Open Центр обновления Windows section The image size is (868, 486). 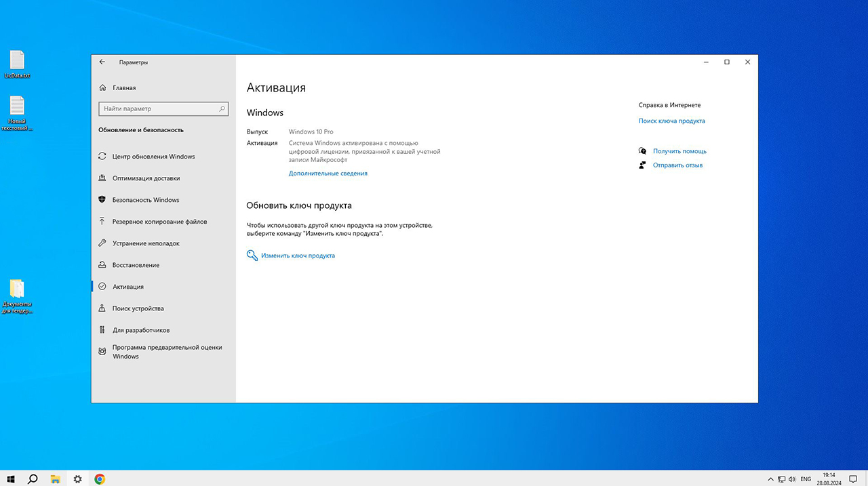click(153, 157)
